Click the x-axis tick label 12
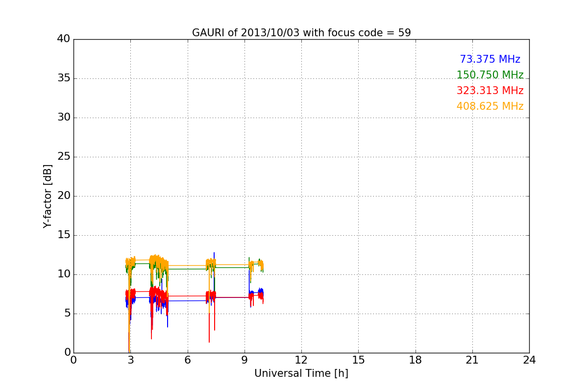 (301, 360)
